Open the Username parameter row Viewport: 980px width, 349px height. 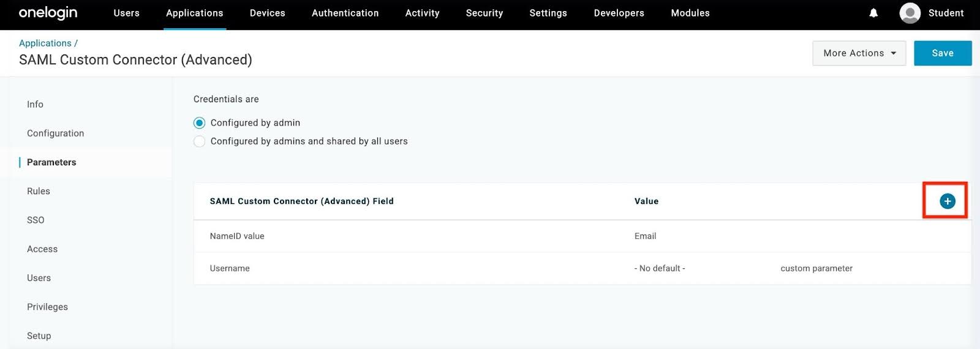(x=582, y=268)
